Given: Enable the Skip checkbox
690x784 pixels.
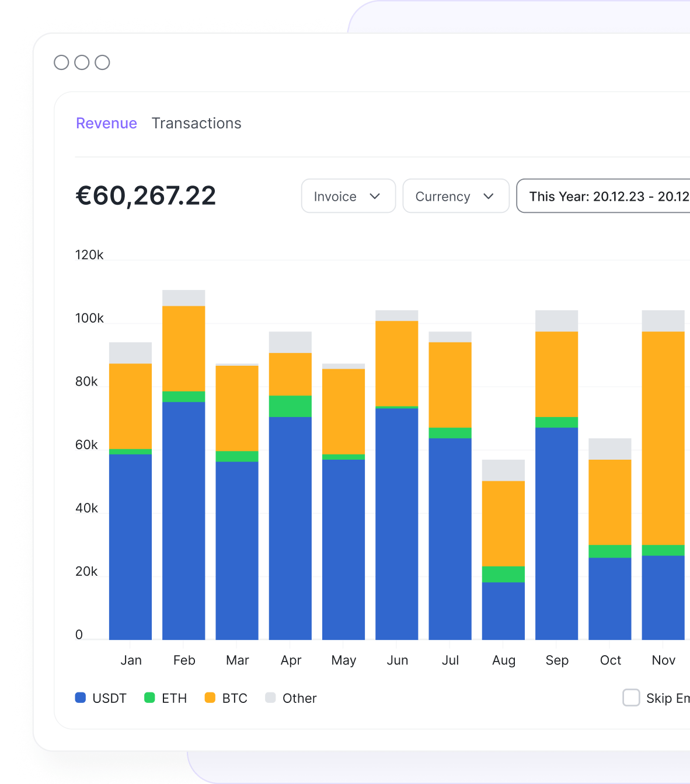Looking at the screenshot, I should (631, 698).
